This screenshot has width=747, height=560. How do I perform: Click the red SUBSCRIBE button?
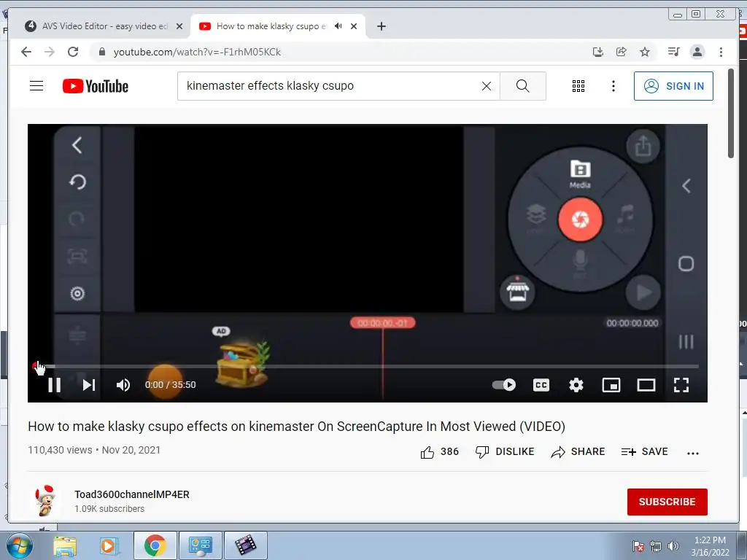pyautogui.click(x=667, y=502)
